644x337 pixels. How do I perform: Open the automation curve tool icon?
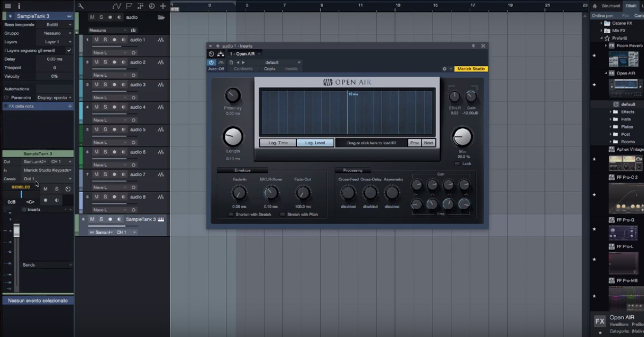[117, 5]
